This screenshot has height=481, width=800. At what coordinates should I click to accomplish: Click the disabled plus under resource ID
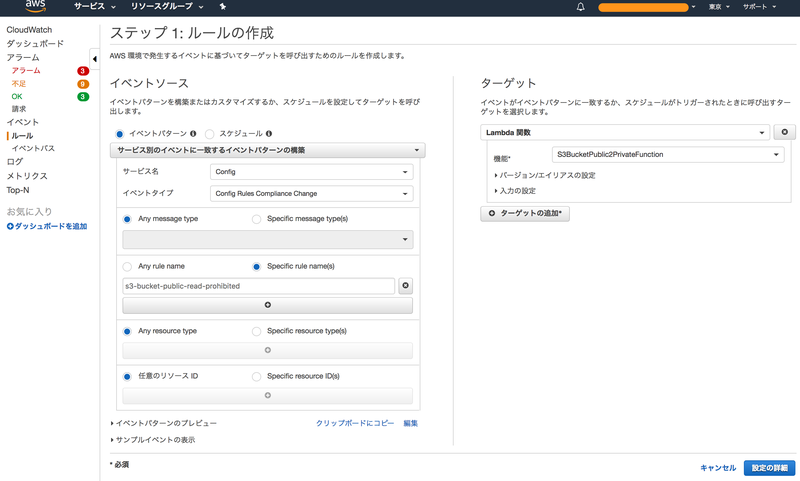[267, 395]
